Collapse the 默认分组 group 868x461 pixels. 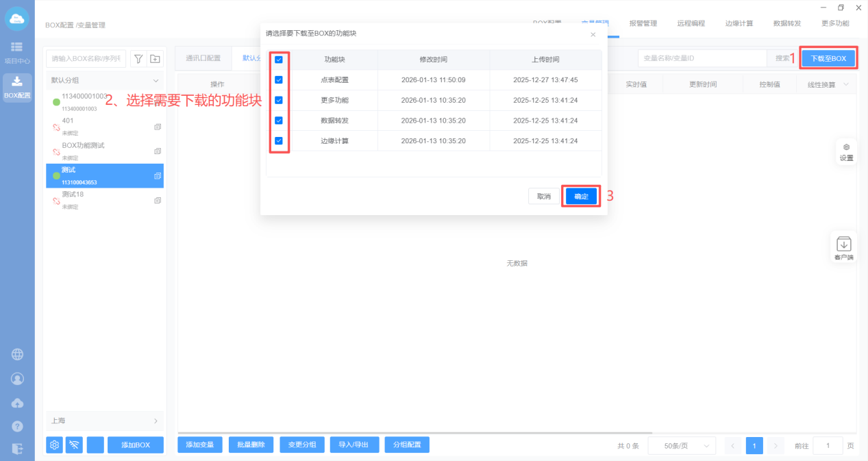tap(156, 81)
